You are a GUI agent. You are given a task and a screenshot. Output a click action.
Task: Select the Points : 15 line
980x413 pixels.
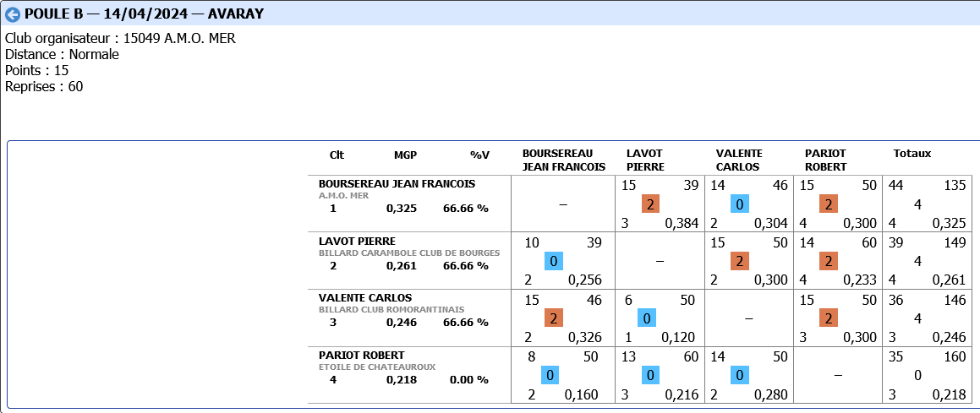pos(37,70)
